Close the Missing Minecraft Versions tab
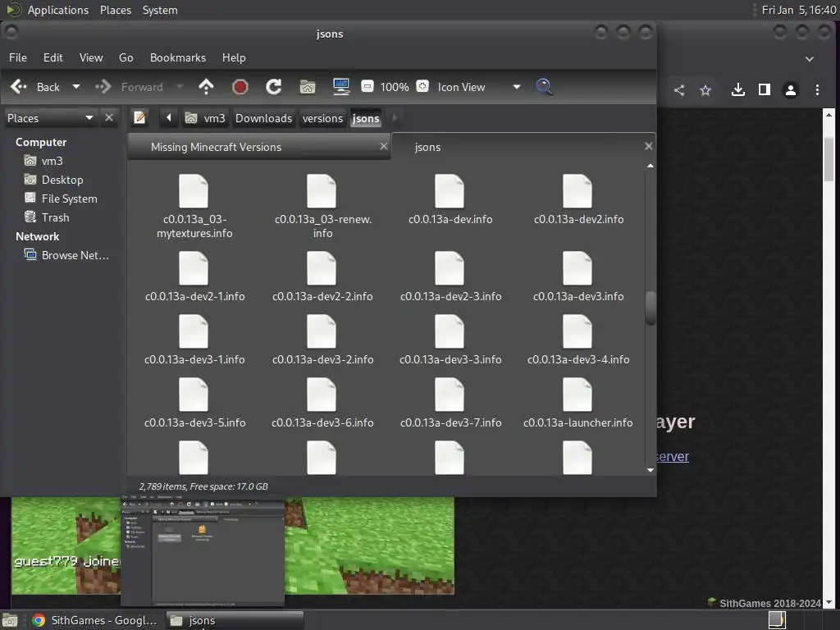This screenshot has width=840, height=630. point(384,146)
